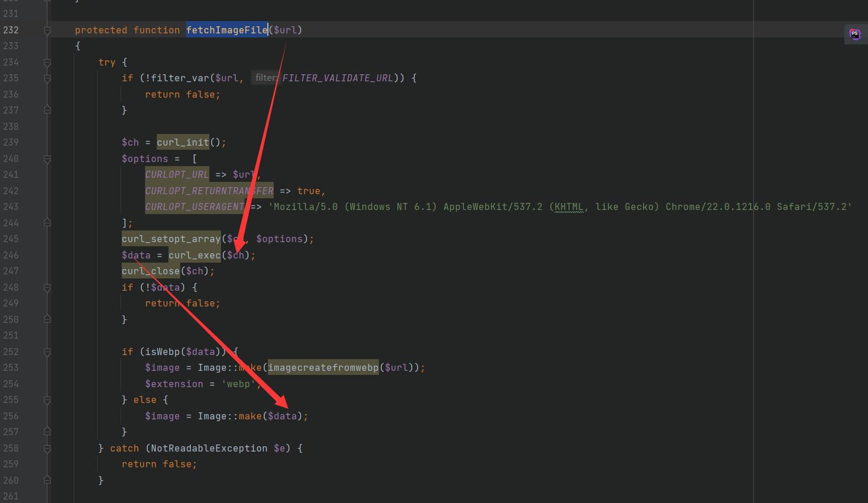Image resolution: width=868 pixels, height=503 pixels.
Task: Click the $extension variable on line 254
Action: 174,384
